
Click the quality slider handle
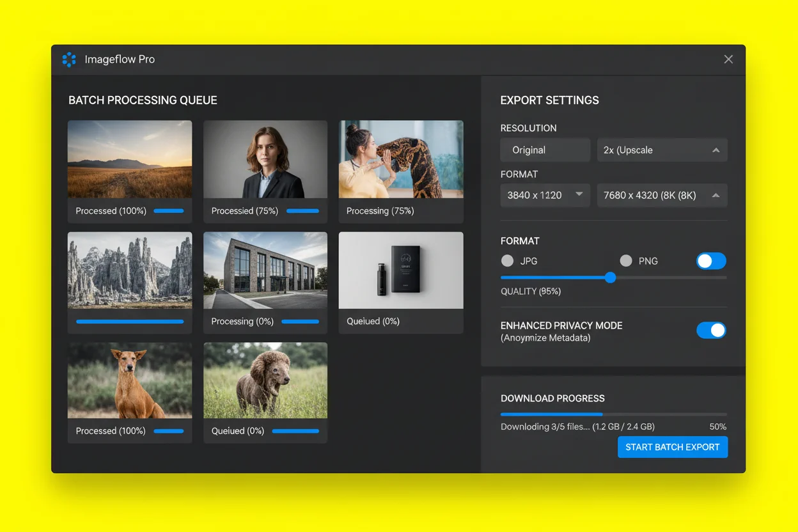610,278
